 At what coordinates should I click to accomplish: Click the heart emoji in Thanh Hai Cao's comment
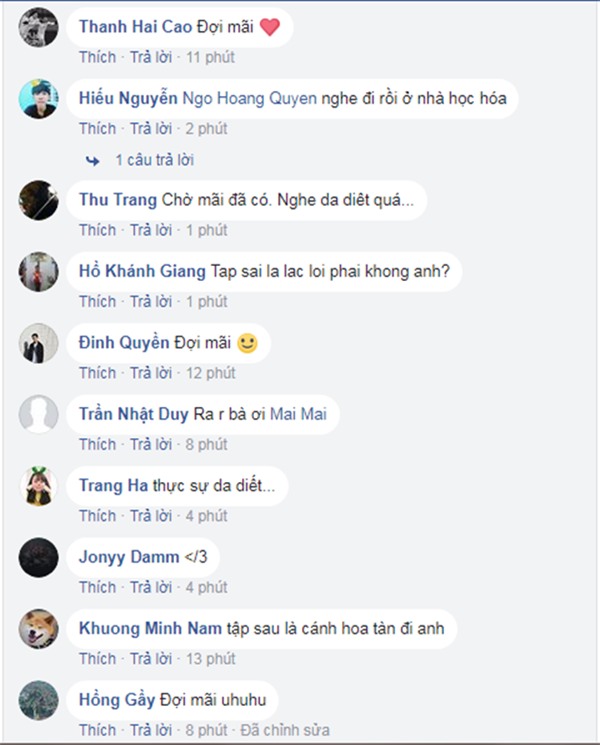coord(269,27)
